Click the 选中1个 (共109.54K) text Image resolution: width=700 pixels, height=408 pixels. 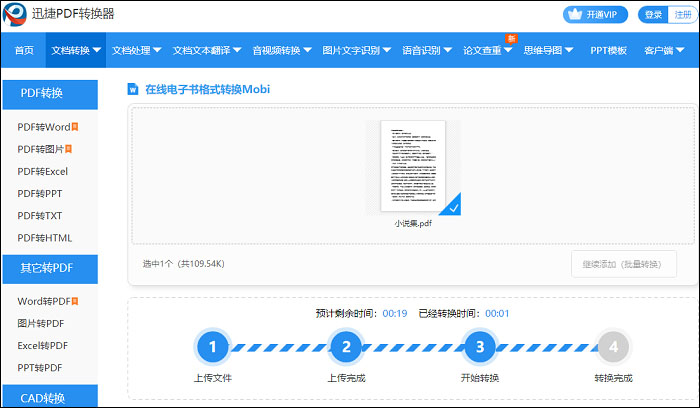coord(183,264)
